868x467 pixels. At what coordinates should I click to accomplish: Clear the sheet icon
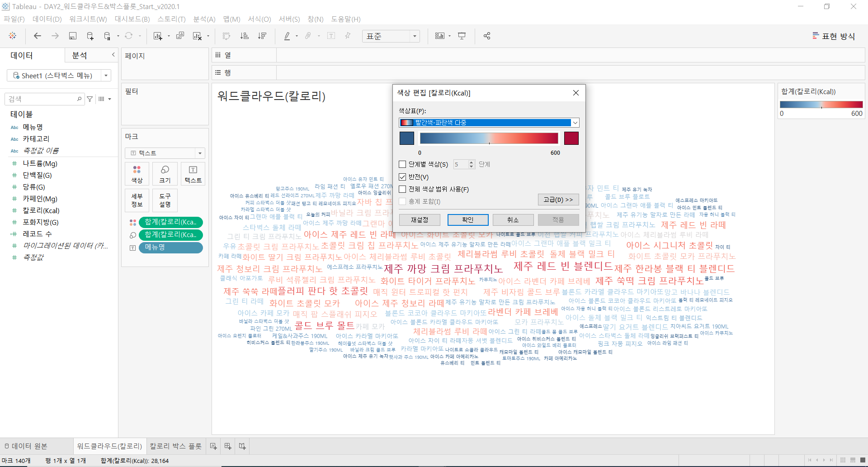(197, 36)
